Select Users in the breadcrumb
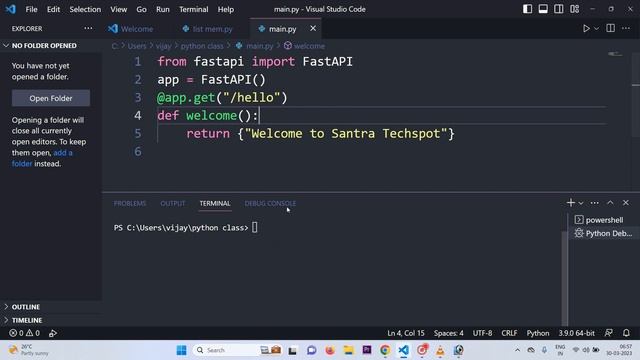The image size is (640, 360). (x=137, y=46)
